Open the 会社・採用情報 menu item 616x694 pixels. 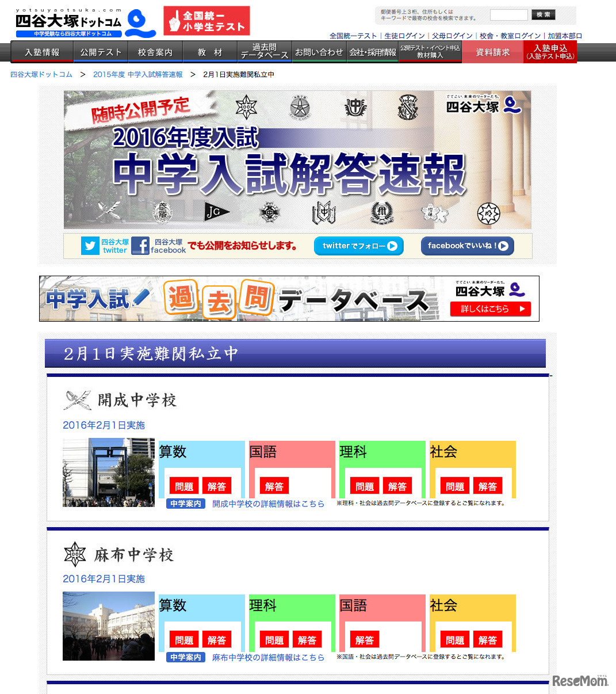point(372,52)
